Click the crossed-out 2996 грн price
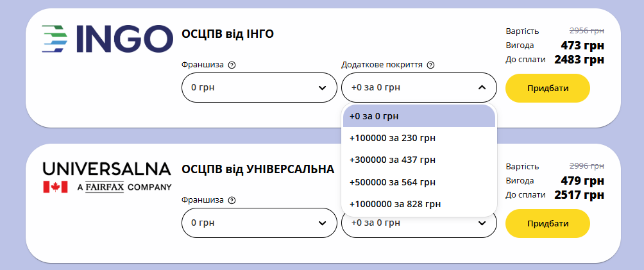Viewport: 644px width, 270px height. pos(586,166)
